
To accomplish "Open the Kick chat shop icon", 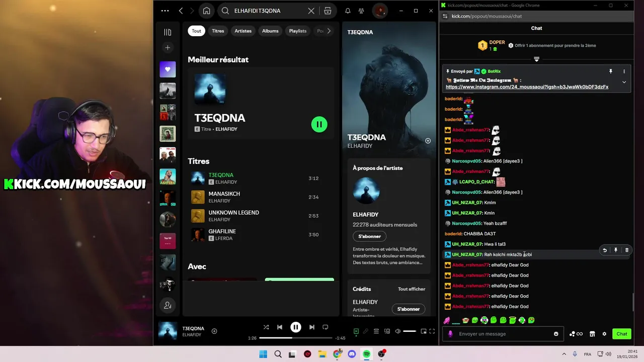I will (x=592, y=334).
